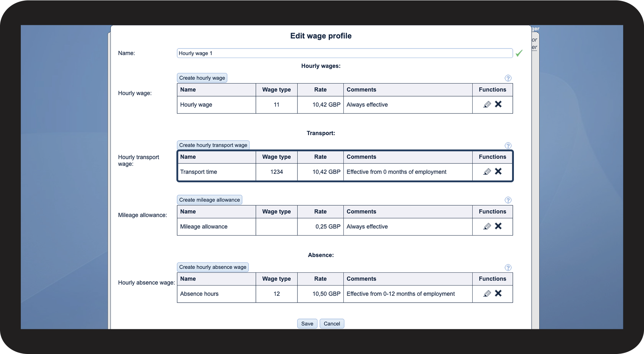This screenshot has height=354, width=644.
Task: Select the 'Absence hours' name cell
Action: tap(216, 294)
